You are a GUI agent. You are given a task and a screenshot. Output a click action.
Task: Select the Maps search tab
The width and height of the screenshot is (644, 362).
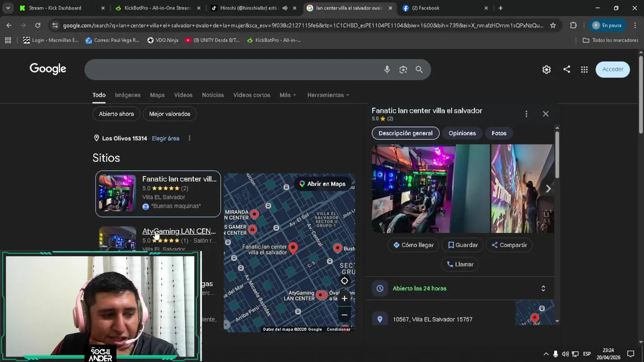click(157, 95)
